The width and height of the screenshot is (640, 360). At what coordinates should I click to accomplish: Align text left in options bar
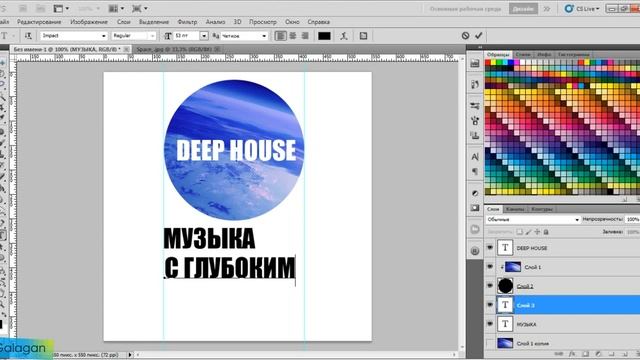[x=280, y=36]
